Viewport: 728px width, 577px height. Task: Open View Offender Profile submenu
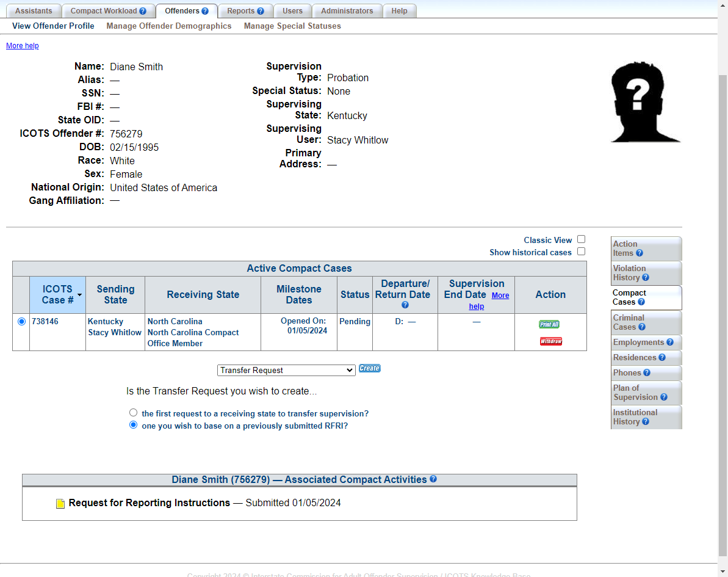coord(53,26)
